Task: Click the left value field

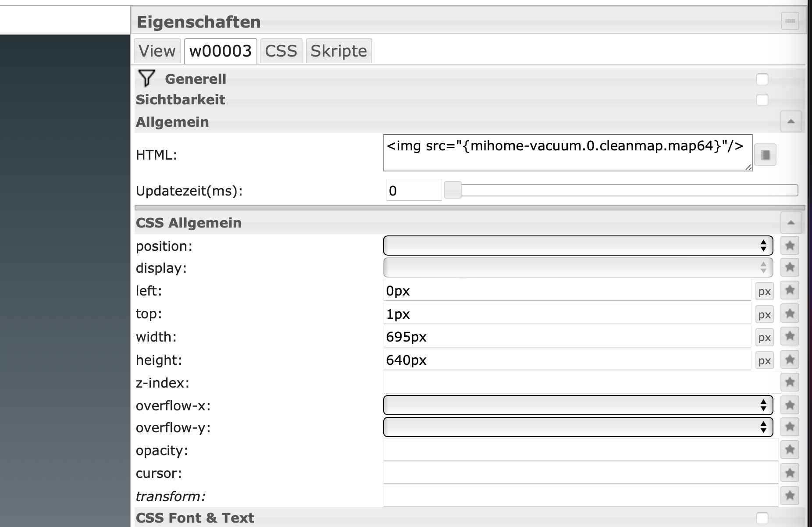Action: 567,291
